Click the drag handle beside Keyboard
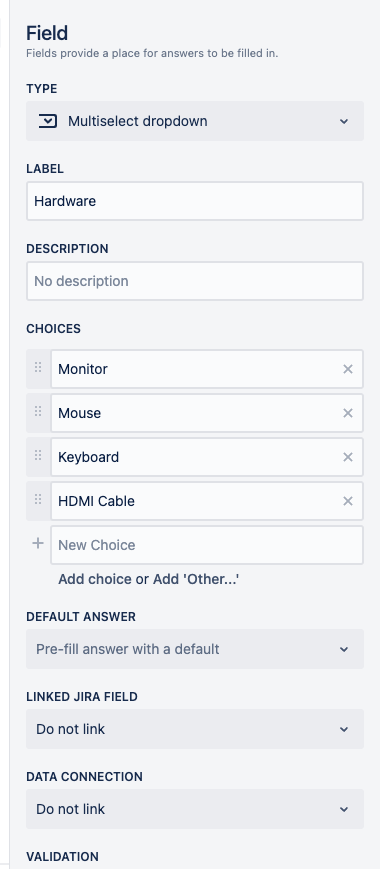This screenshot has width=385, height=869. click(x=38, y=456)
